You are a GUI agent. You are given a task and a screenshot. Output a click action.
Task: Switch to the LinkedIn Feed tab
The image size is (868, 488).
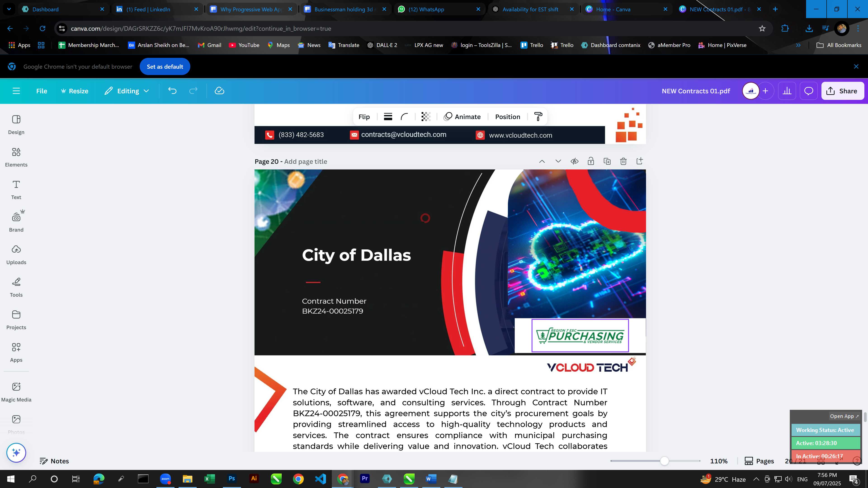pyautogui.click(x=157, y=9)
